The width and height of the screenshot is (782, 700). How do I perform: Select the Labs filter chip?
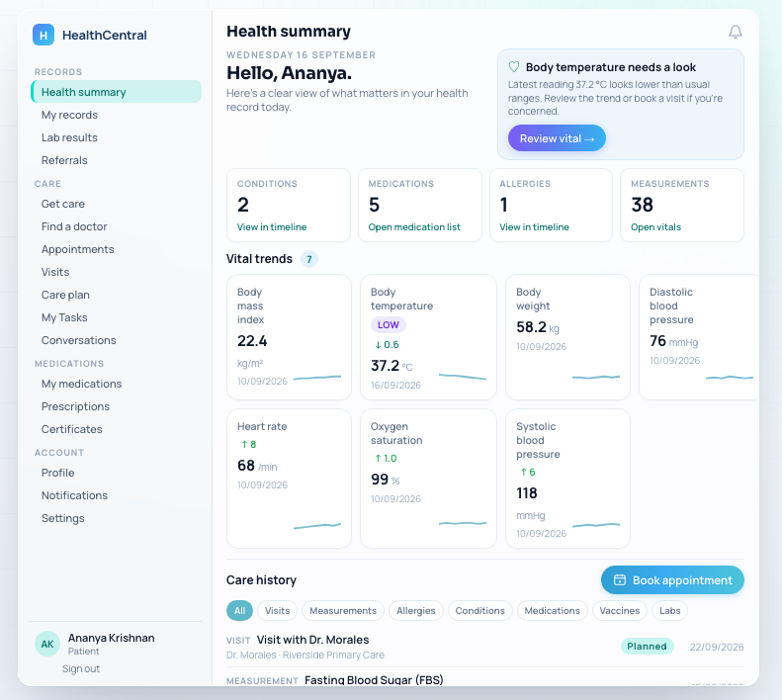click(x=669, y=611)
